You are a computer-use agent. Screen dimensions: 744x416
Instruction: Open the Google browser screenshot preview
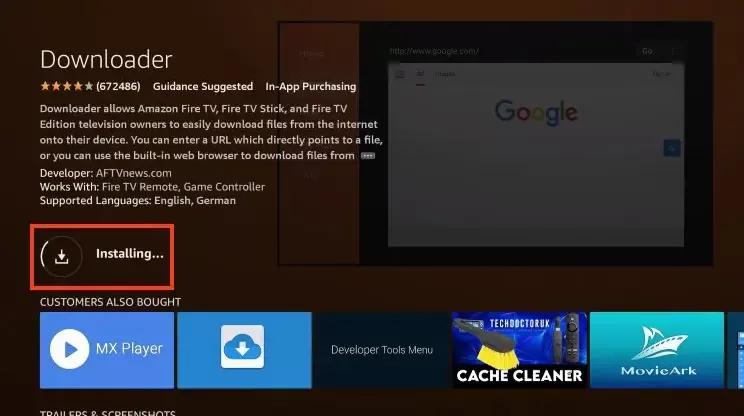495,143
